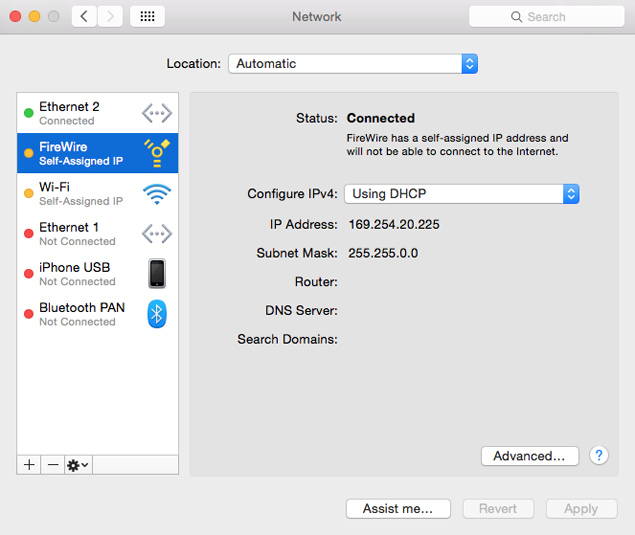Open Configure IPv4 dropdown Using DHCP
The image size is (635, 535).
click(x=462, y=194)
